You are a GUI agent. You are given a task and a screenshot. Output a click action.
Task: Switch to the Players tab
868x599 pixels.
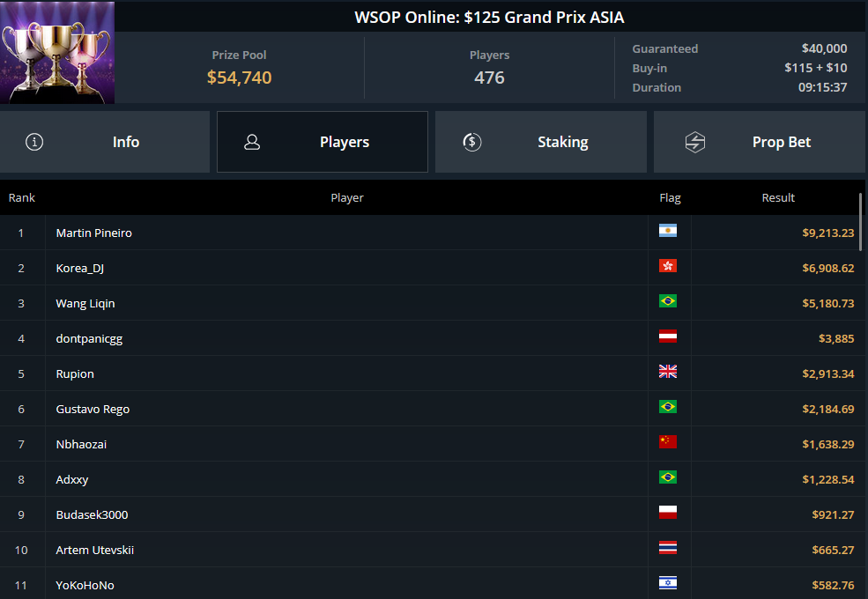[x=323, y=142]
